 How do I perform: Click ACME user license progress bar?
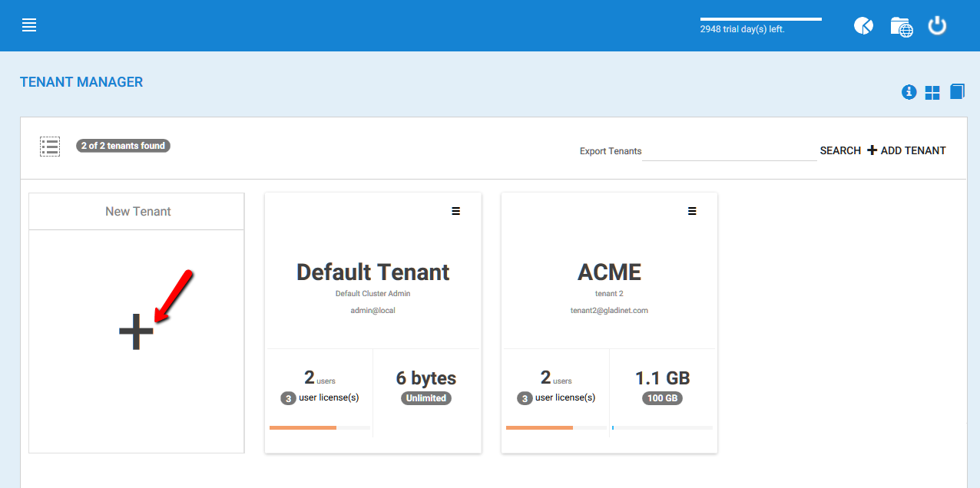click(x=556, y=427)
